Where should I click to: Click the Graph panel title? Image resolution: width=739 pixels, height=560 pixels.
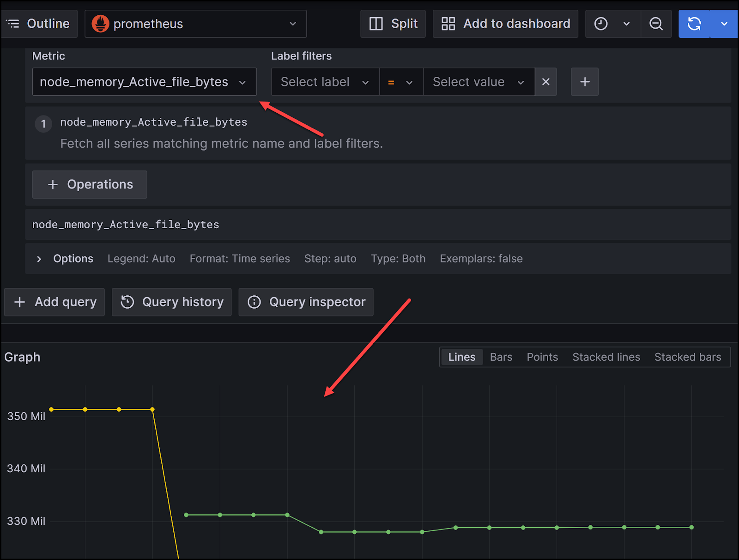pos(22,357)
